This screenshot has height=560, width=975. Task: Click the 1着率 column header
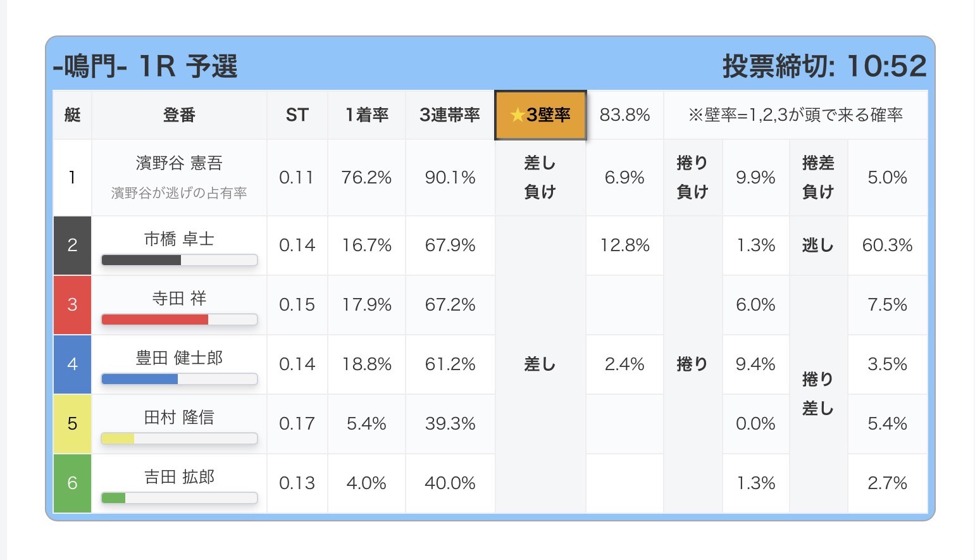click(x=366, y=115)
